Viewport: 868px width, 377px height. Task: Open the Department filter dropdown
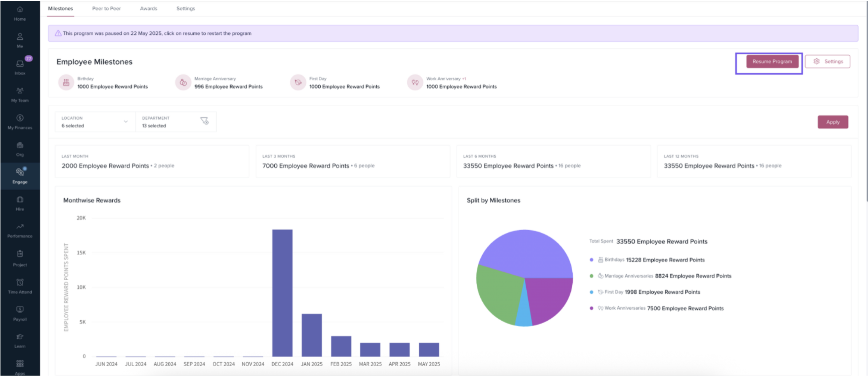[169, 122]
